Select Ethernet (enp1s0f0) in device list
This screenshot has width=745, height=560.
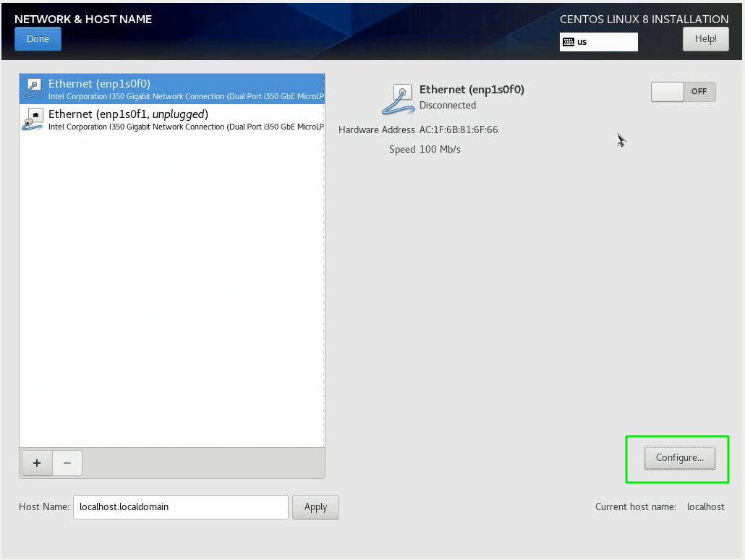click(172, 89)
